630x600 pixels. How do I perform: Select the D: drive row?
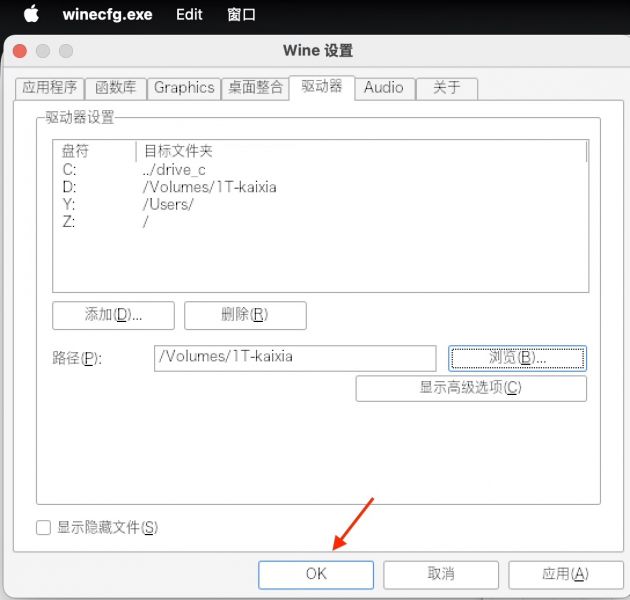point(320,187)
